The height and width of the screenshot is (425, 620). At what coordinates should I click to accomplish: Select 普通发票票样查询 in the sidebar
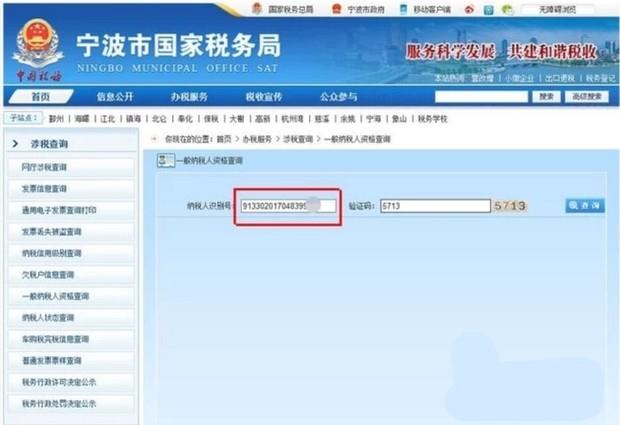[71, 361]
